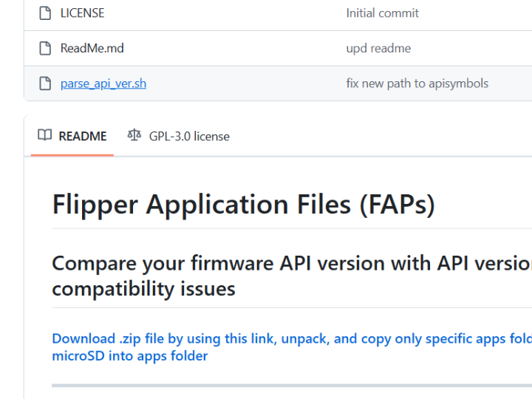This screenshot has height=399, width=532.
Task: Follow the 'Download .zip file' link
Action: (292, 347)
